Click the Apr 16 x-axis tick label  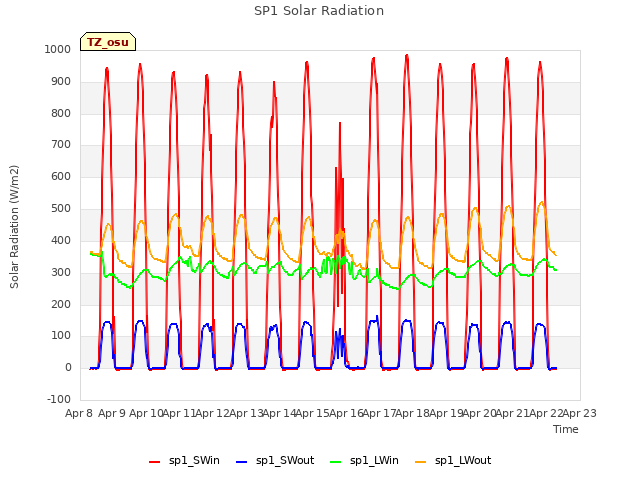click(x=347, y=413)
